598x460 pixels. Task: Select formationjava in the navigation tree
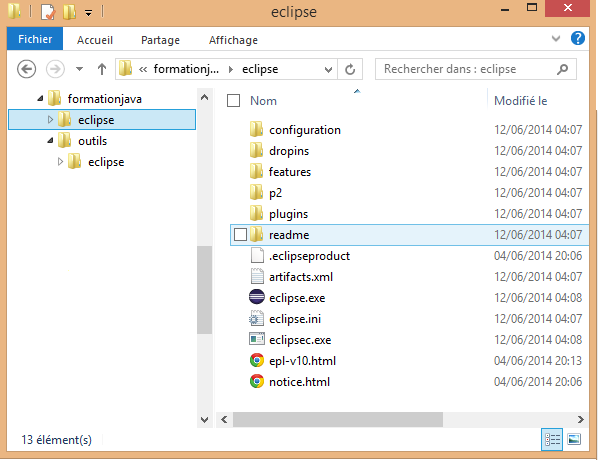104,99
